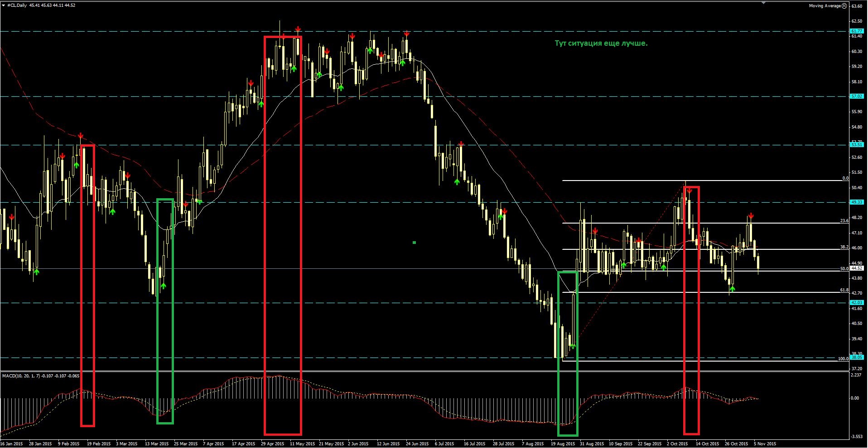Viewport: 868px width, 448px height.
Task: Click the -3.553 MACD scale value
Action: [x=857, y=437]
